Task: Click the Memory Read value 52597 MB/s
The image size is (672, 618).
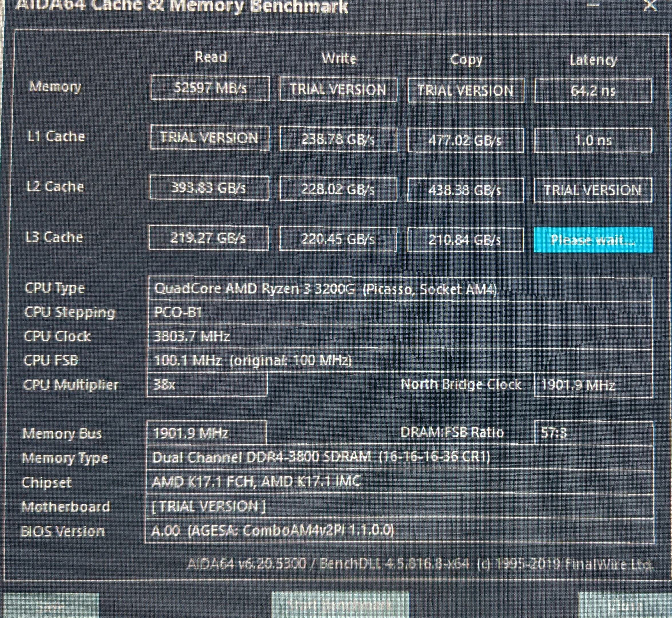Action: [x=210, y=88]
